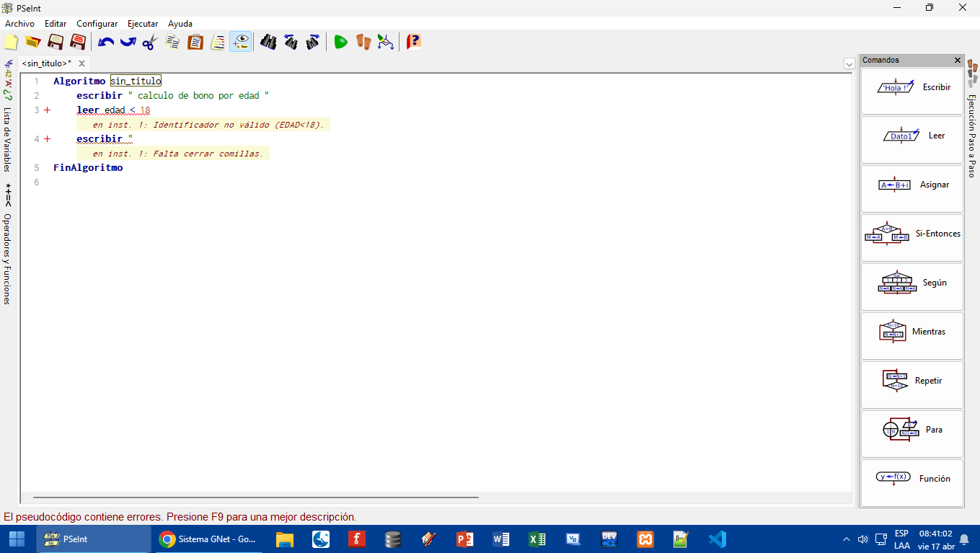Click the Search binoculars icon
The image size is (980, 553).
click(x=268, y=42)
